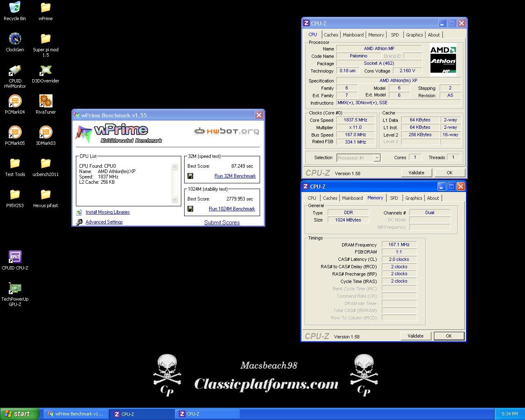Switch to CPU tab in lower CPU-Z
The width and height of the screenshot is (525, 420).
[312, 198]
